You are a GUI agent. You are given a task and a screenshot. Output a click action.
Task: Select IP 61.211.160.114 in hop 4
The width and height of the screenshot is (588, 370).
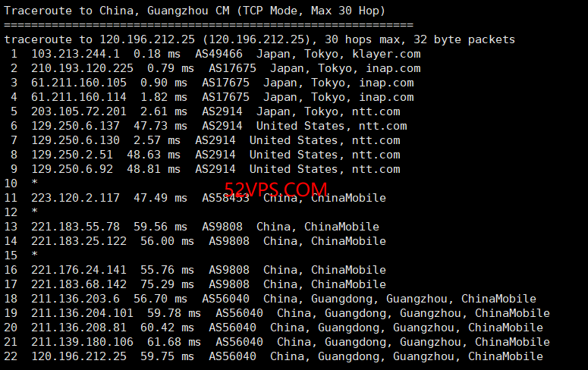tap(79, 97)
